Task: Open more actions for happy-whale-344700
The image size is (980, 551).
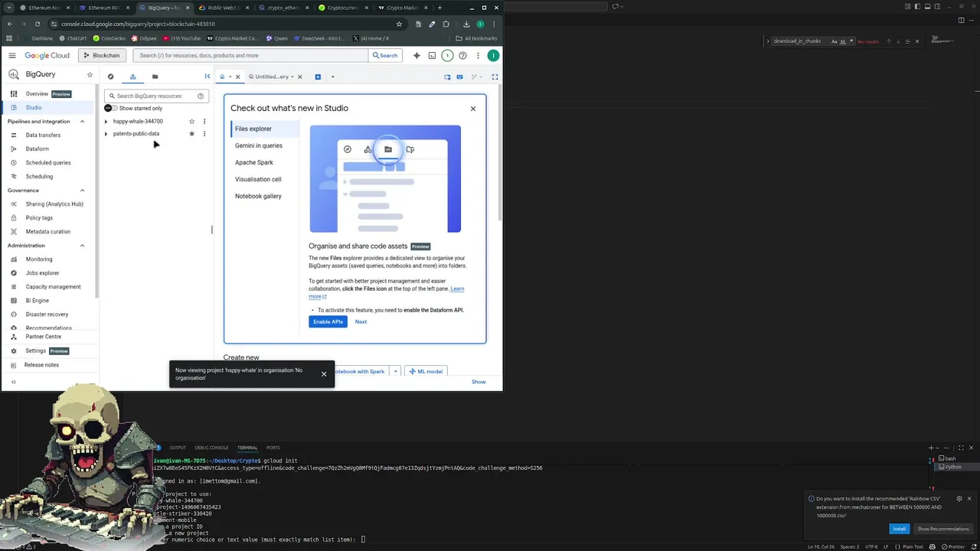Action: pos(204,121)
